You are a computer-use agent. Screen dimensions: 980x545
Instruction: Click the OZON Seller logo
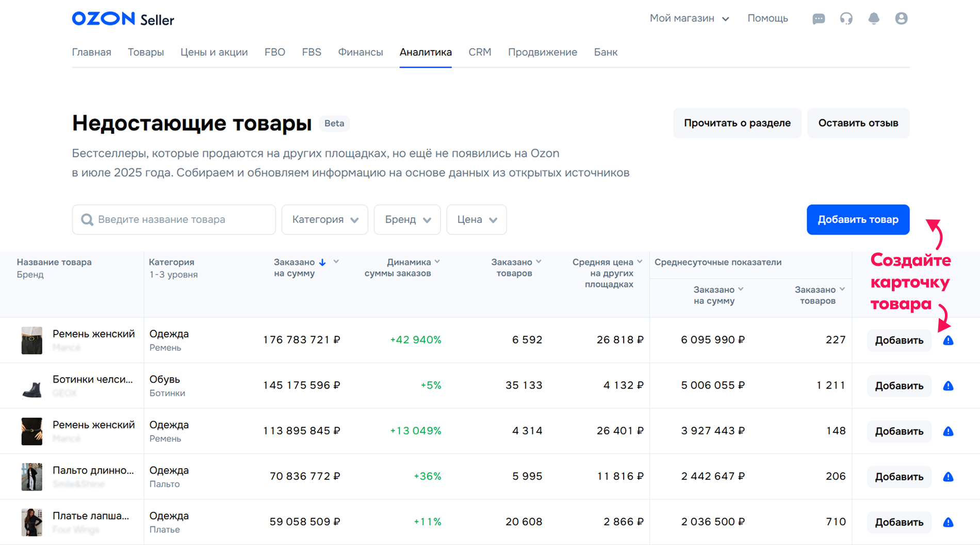click(x=123, y=19)
